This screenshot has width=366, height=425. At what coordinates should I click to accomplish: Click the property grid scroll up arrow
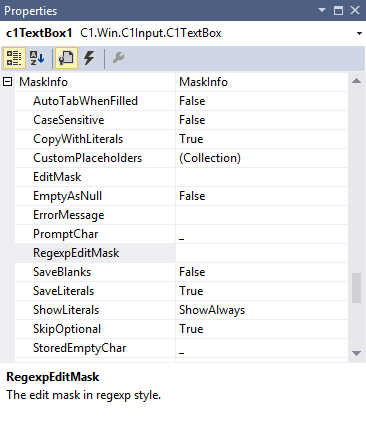356,81
